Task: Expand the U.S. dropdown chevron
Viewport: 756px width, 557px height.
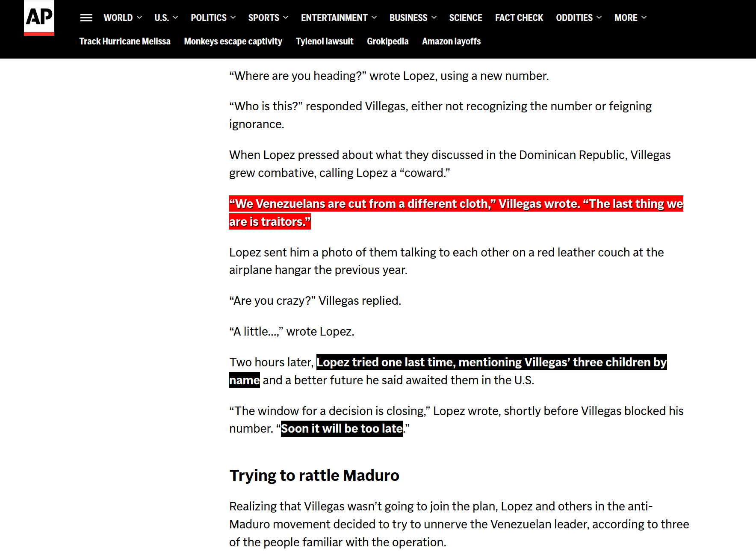Action: [x=175, y=18]
